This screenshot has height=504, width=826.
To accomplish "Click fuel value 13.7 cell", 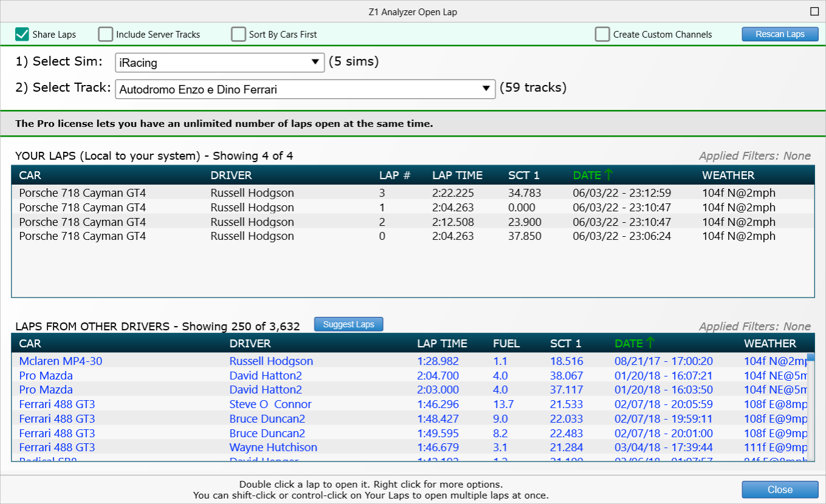I will (503, 404).
